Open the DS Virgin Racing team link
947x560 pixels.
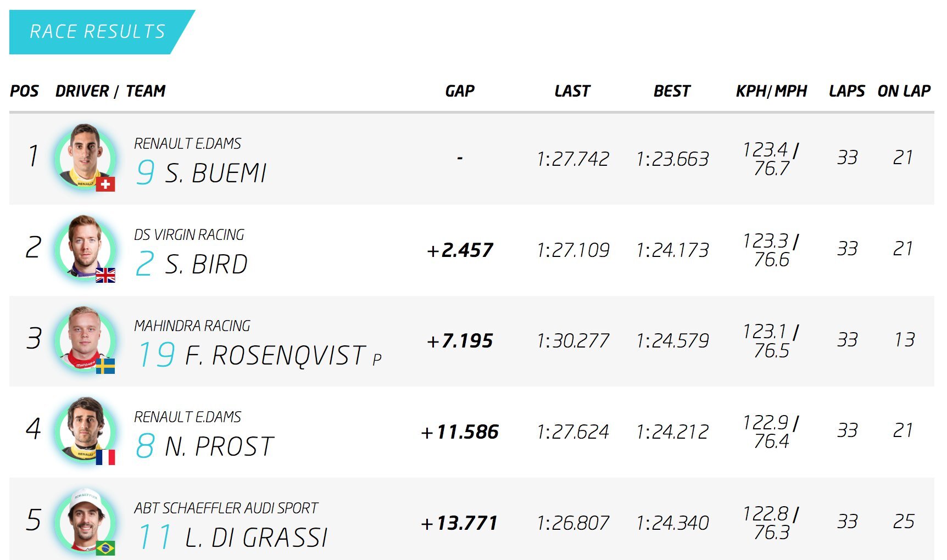189,235
